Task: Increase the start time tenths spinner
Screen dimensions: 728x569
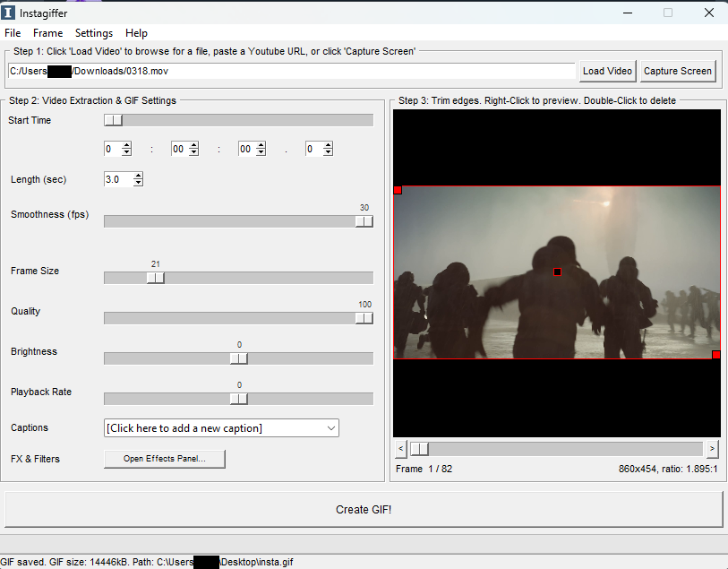Action: point(329,145)
